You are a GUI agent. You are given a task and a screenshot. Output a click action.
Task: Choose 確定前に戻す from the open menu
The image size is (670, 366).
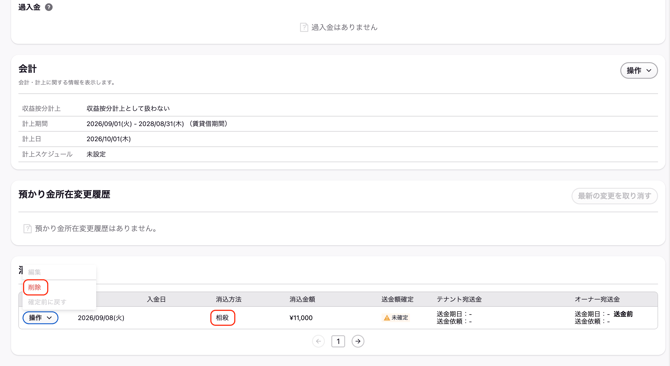(47, 302)
